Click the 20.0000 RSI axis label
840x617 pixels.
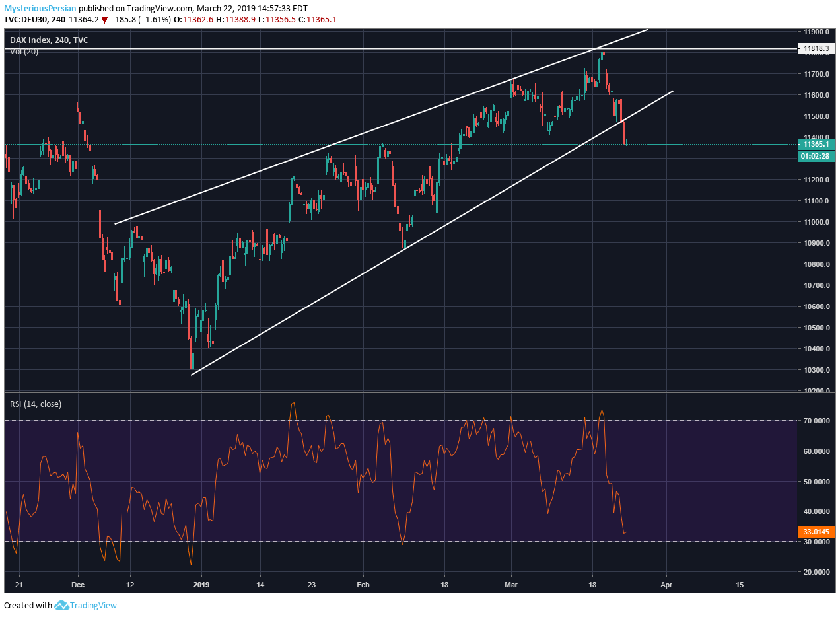(817, 572)
